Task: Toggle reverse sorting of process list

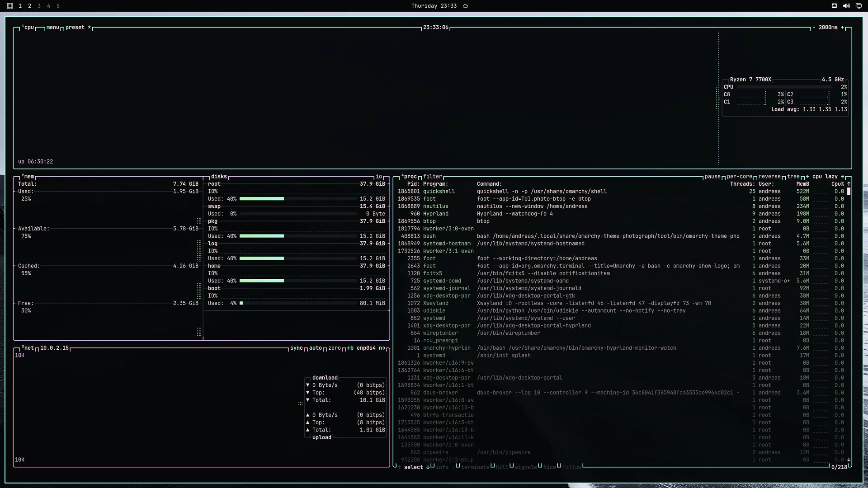Action: (769, 177)
